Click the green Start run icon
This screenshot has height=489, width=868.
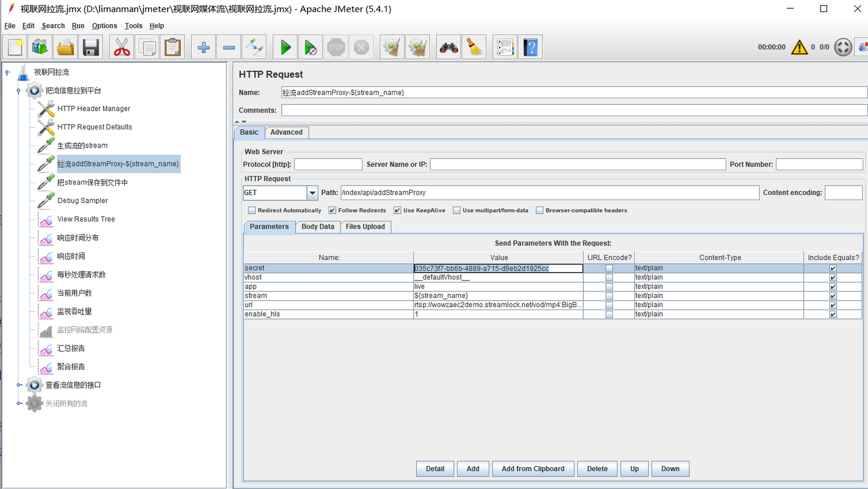pyautogui.click(x=286, y=47)
